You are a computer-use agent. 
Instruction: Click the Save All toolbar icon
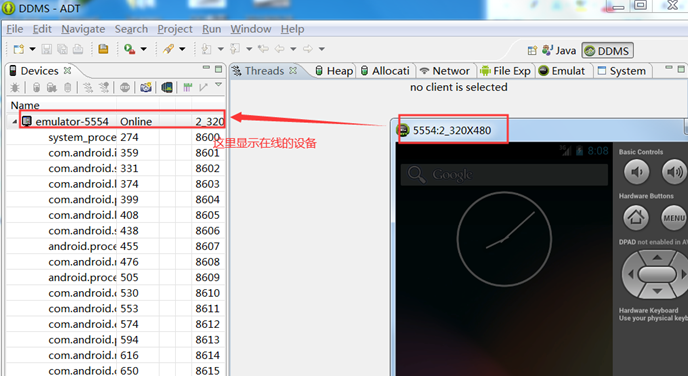pyautogui.click(x=62, y=49)
